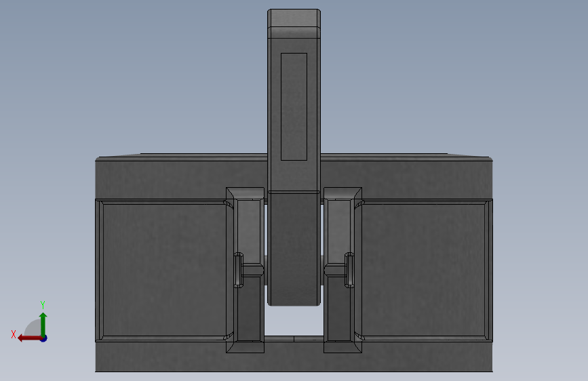The image size is (588, 381).
Task: Click the blue Z axis dot of the triad
Action: [44, 338]
